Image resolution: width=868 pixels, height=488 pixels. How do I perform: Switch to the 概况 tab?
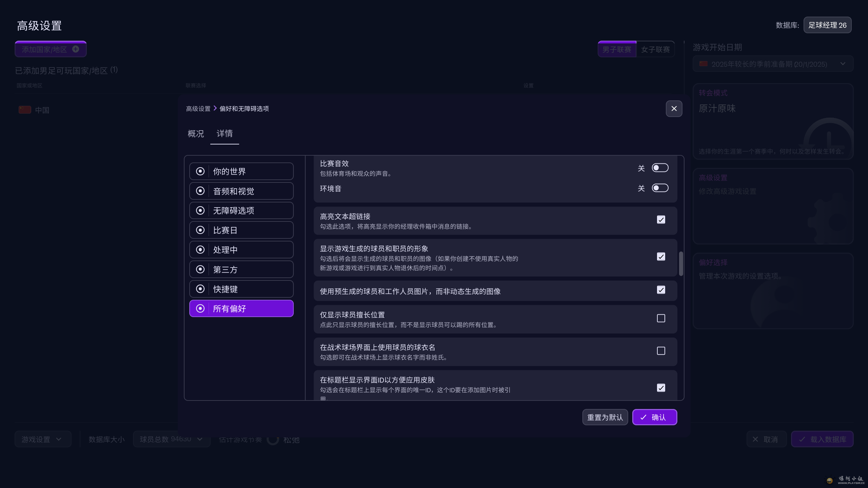click(x=196, y=134)
